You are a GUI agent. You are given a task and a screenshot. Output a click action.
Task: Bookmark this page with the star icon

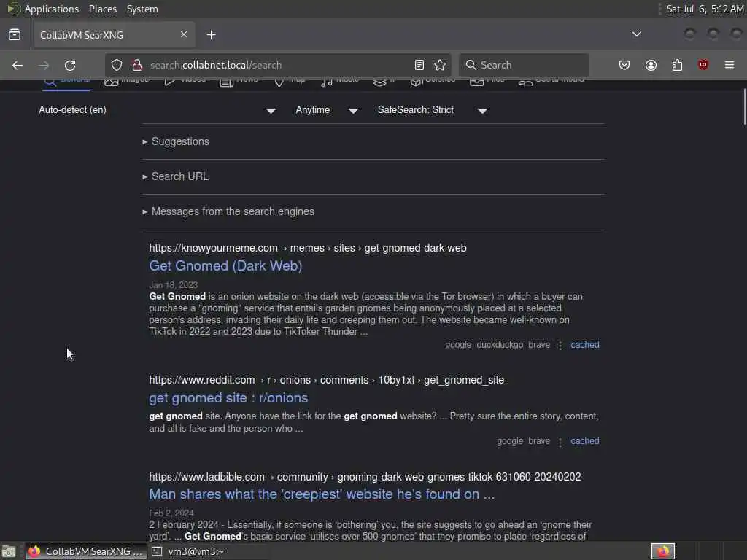440,65
